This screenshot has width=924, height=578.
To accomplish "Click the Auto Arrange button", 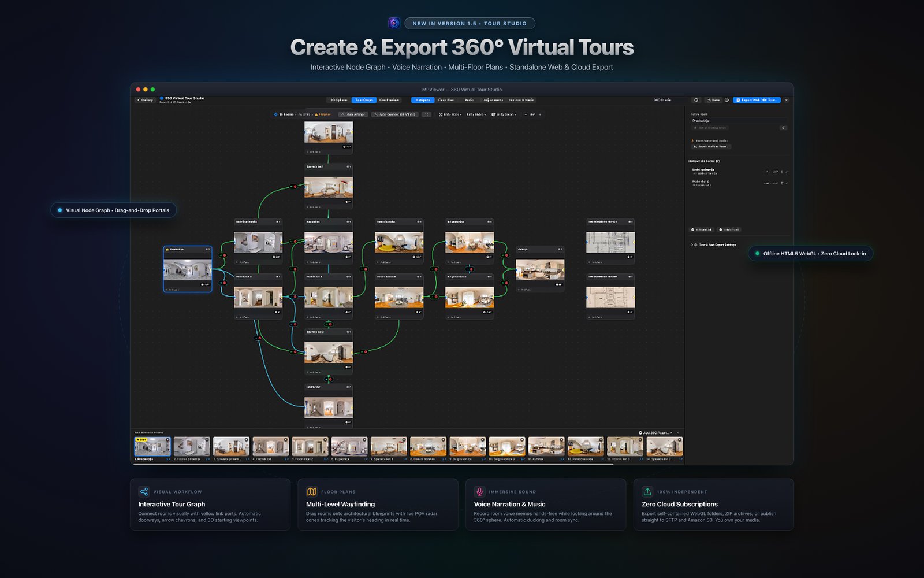I will point(353,114).
